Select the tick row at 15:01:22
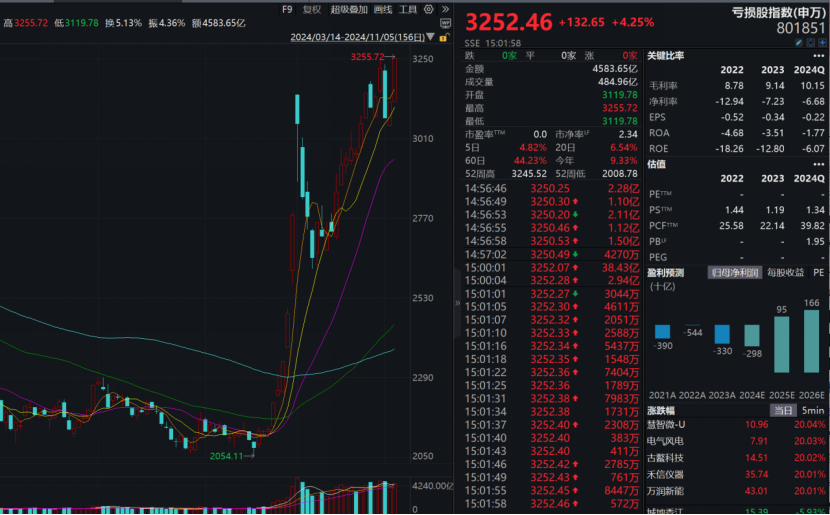830x515 pixels. point(552,373)
